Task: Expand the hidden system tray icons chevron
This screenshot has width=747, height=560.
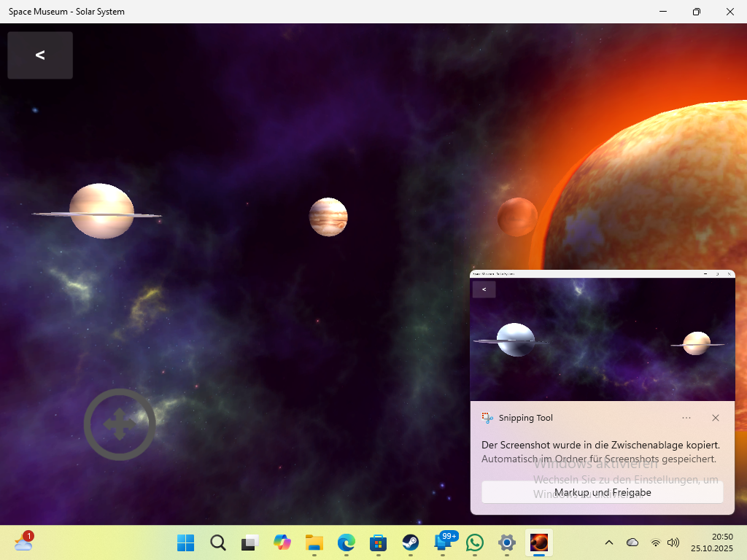Action: 609,542
